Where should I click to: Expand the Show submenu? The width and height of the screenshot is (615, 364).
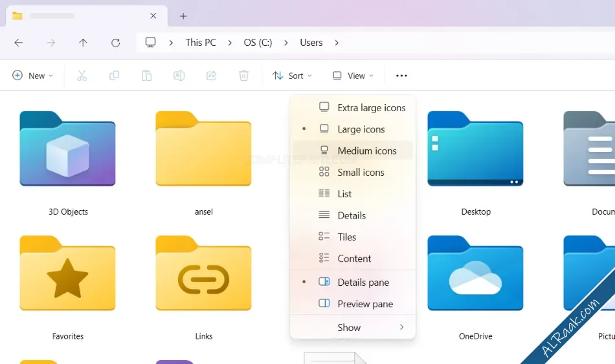point(353,327)
